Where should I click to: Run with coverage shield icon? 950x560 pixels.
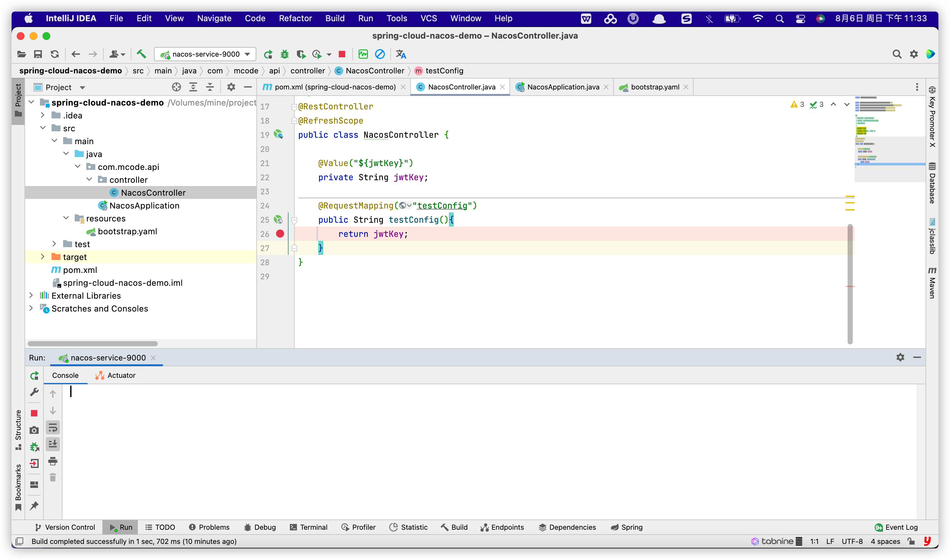point(301,54)
